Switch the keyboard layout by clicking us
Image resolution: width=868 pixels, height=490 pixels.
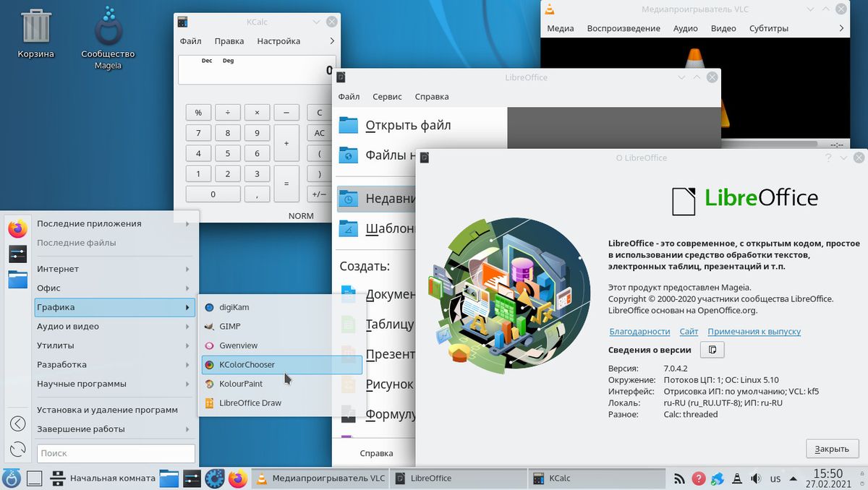click(775, 478)
